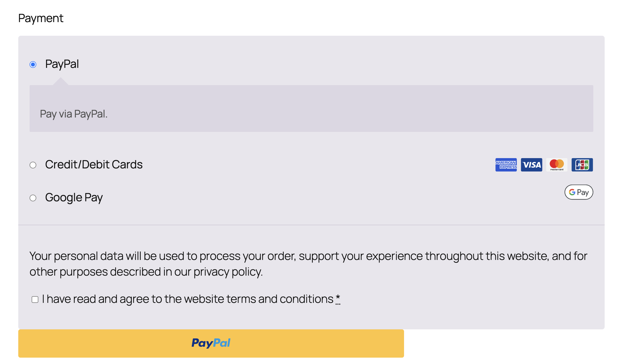
Task: Click the G Pay badge icon
Action: [x=579, y=192]
